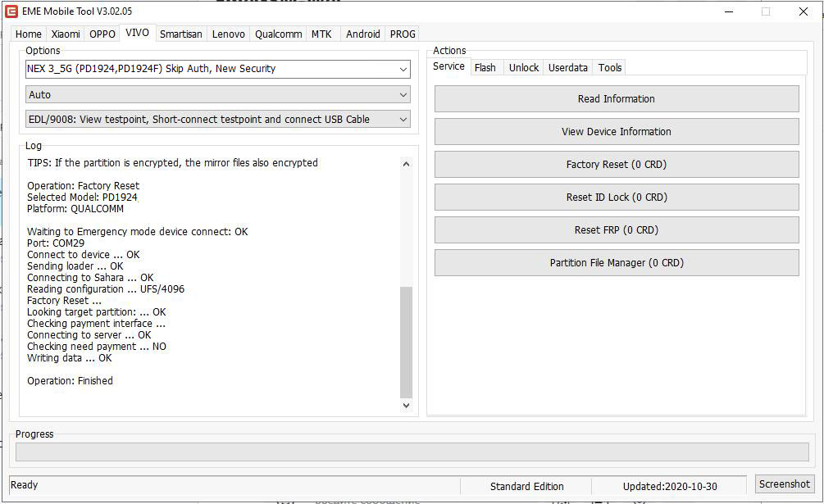Click the Updated:2020-10-30 status entry
The height and width of the screenshot is (504, 824).
point(670,487)
